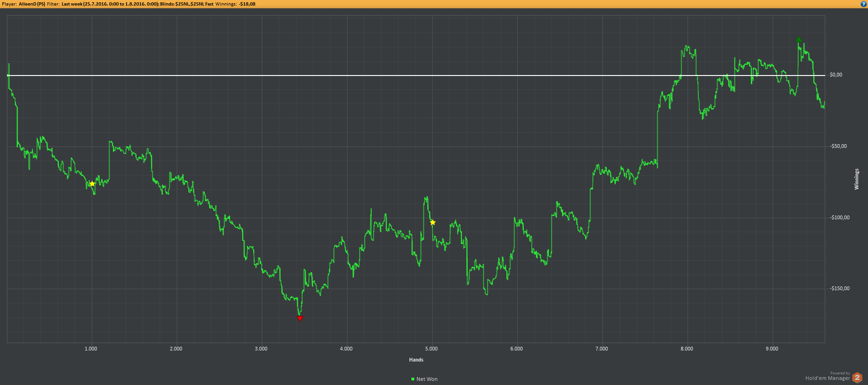Click the winnings value "-$18,08"
This screenshot has width=868, height=385.
[x=247, y=4]
